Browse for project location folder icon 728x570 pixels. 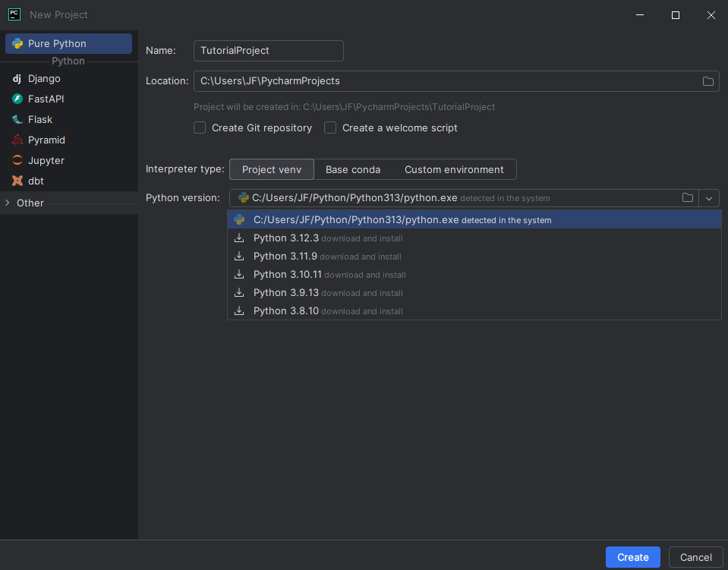pyautogui.click(x=708, y=81)
